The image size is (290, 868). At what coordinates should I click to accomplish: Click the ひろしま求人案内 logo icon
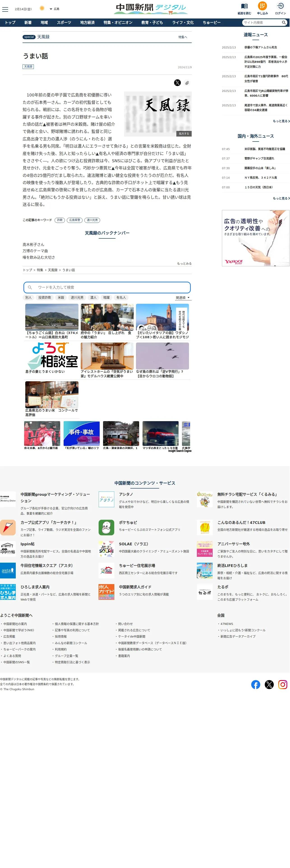(8, 592)
